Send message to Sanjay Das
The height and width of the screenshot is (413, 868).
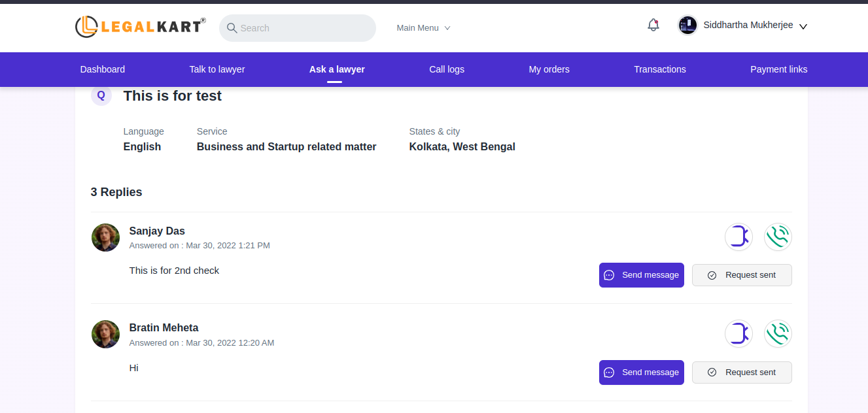point(641,275)
